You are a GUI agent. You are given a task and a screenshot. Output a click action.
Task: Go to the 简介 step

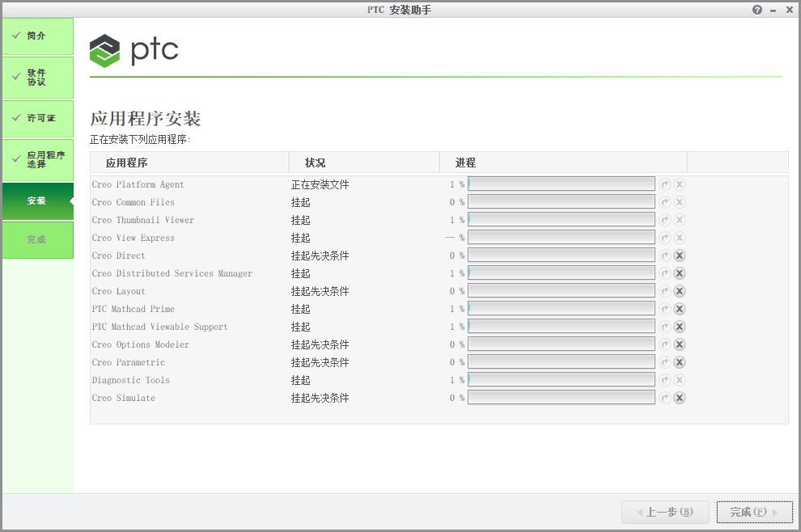tap(38, 36)
